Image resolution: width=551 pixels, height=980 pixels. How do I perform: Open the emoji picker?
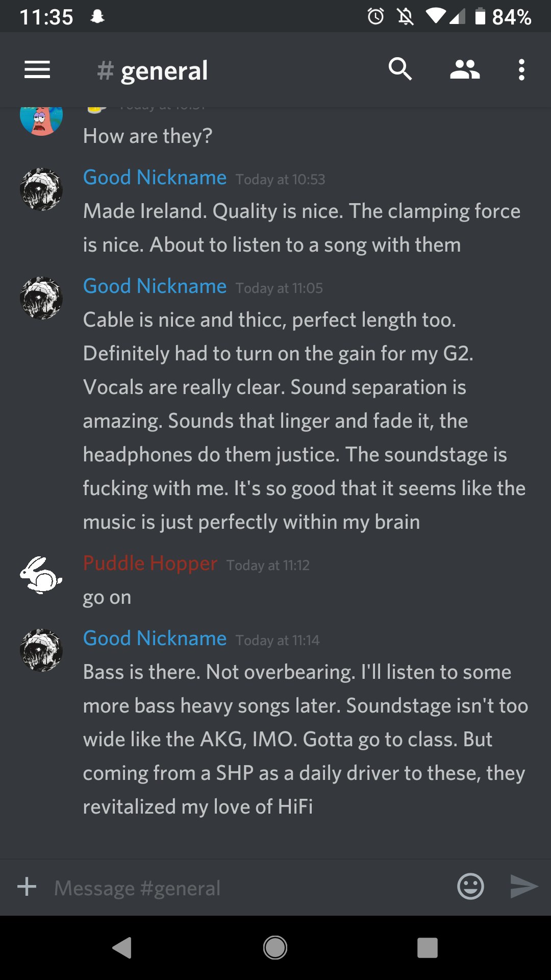(x=470, y=886)
